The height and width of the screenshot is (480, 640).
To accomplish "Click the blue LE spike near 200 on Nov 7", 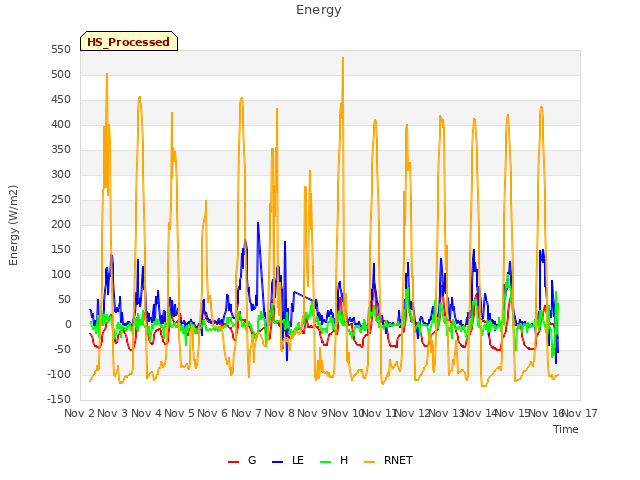I will pyautogui.click(x=258, y=223).
